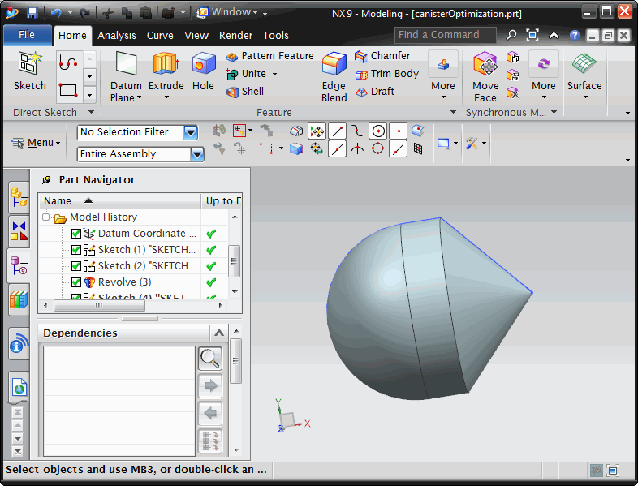Select the Chamfer tool
The height and width of the screenshot is (486, 638).
pos(382,56)
